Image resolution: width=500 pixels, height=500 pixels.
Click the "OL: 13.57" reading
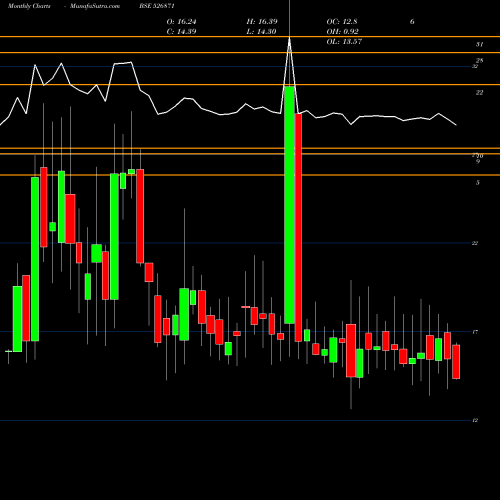pyautogui.click(x=344, y=42)
